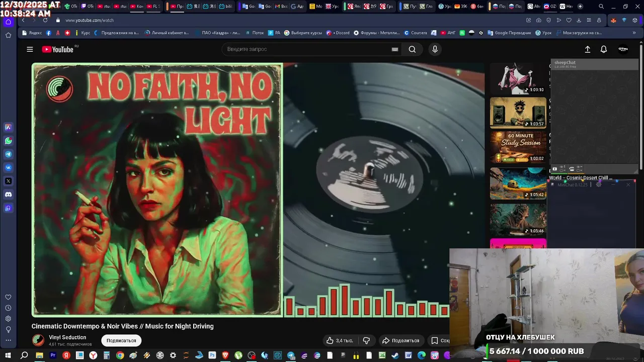
Task: Go to the YouTube home logo
Action: pos(58,49)
